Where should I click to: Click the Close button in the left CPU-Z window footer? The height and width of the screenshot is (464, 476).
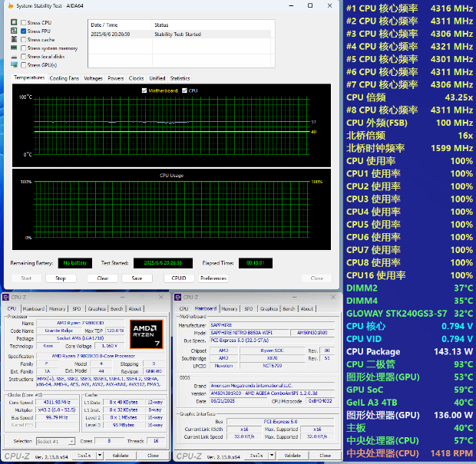pos(153,456)
